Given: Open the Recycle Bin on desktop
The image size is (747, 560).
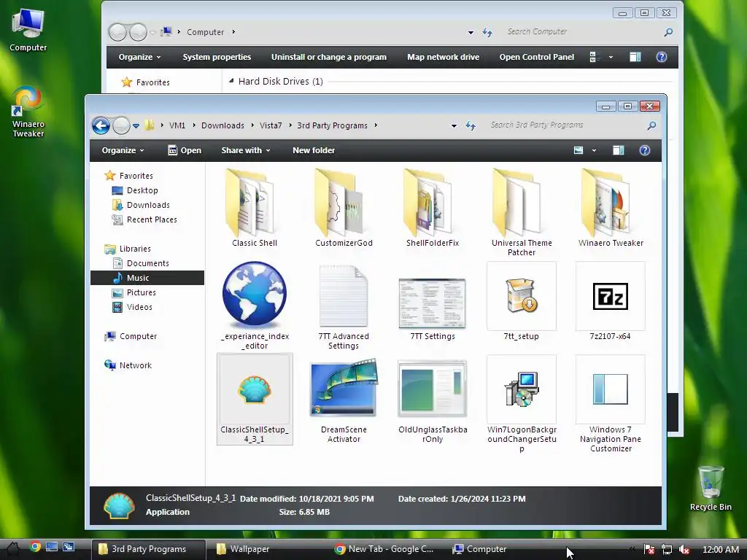Looking at the screenshot, I should click(711, 488).
